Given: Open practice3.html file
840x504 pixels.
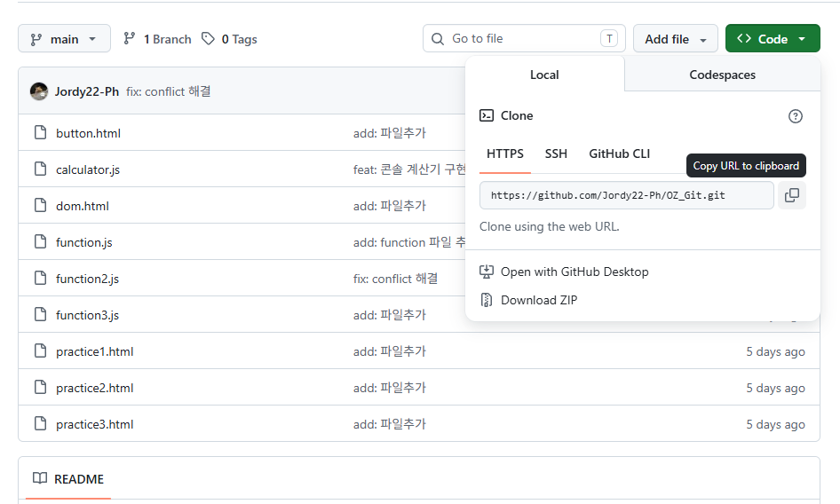Looking at the screenshot, I should point(94,424).
